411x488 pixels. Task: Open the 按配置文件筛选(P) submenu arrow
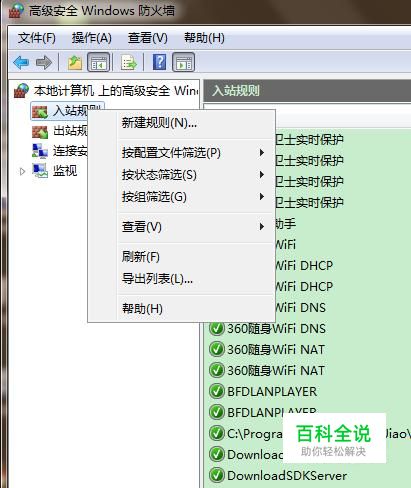click(x=262, y=153)
